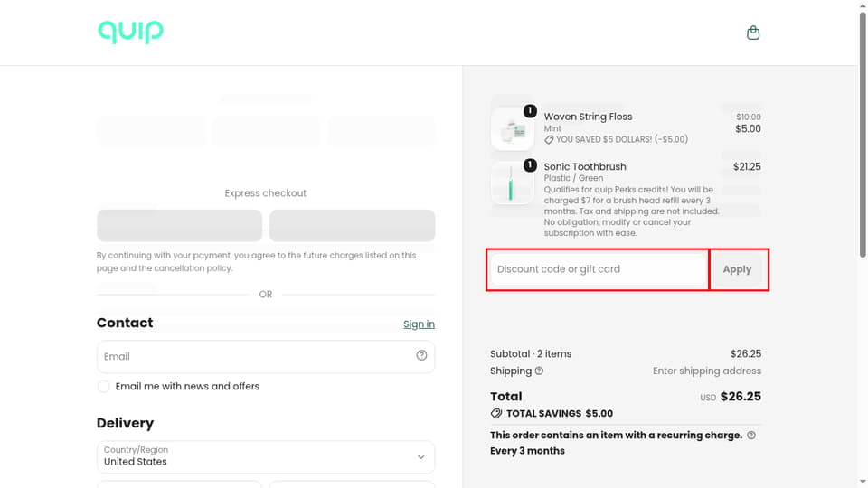The image size is (868, 488).
Task: Focus the Discount code or gift card field
Action: pos(599,269)
